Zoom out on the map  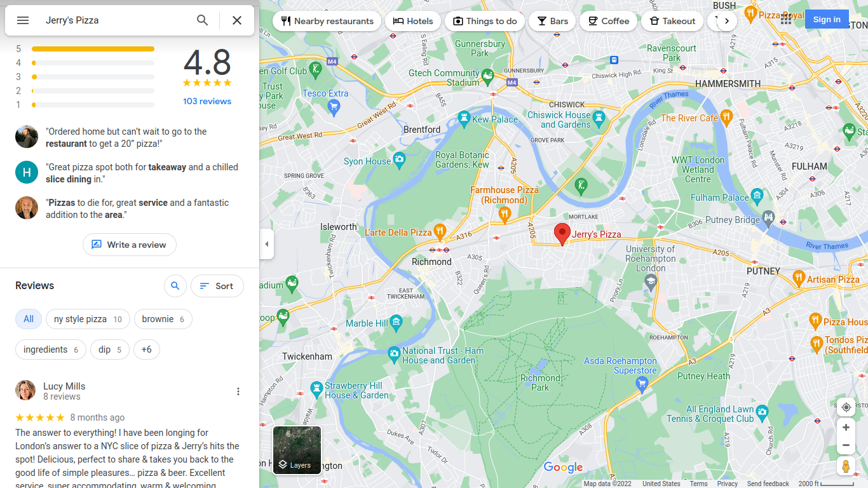point(846,445)
